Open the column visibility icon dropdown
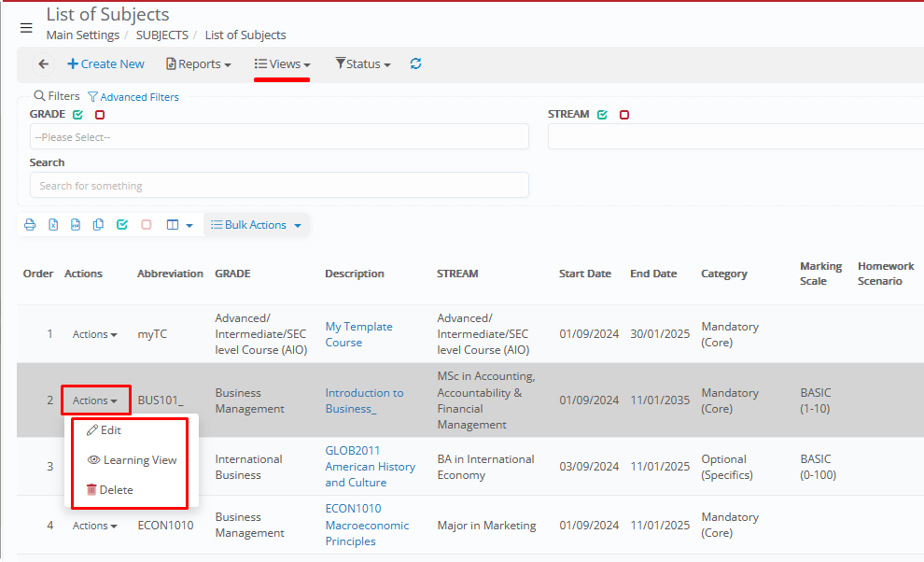Screen dimensions: 924x562 coord(179,225)
